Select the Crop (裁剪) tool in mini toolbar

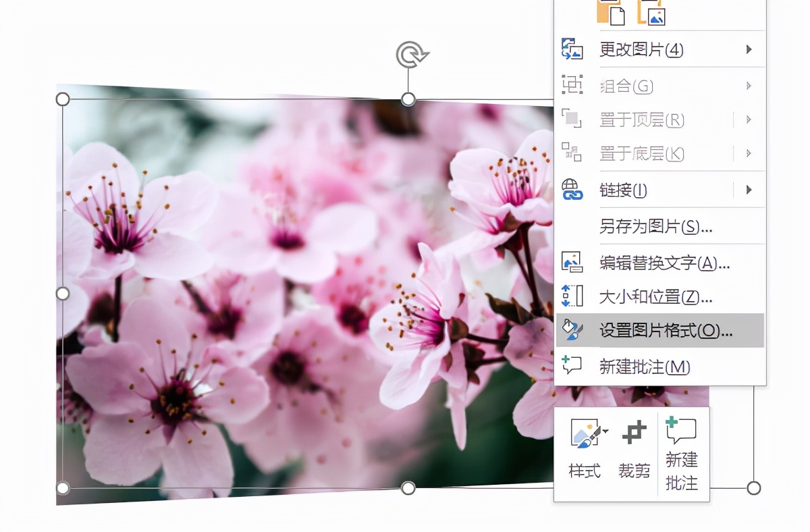(x=634, y=448)
